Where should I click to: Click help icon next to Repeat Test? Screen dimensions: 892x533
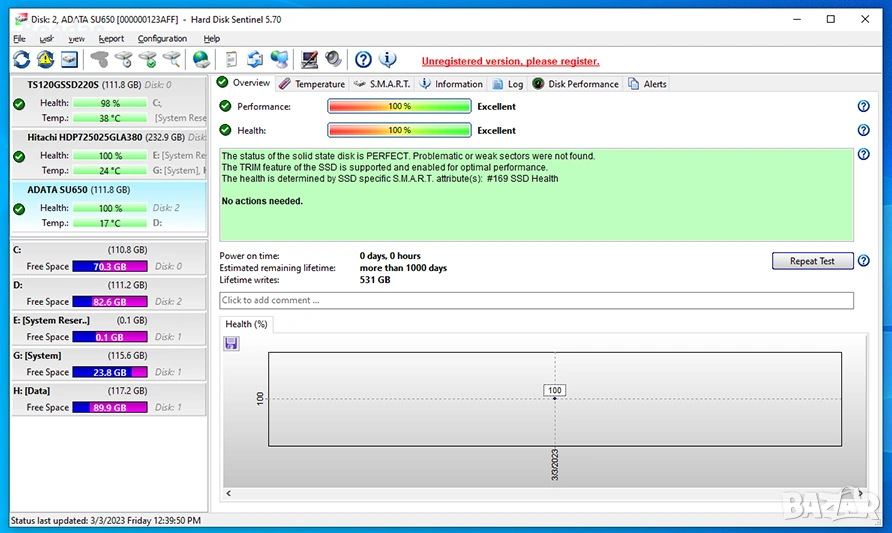[x=863, y=261]
